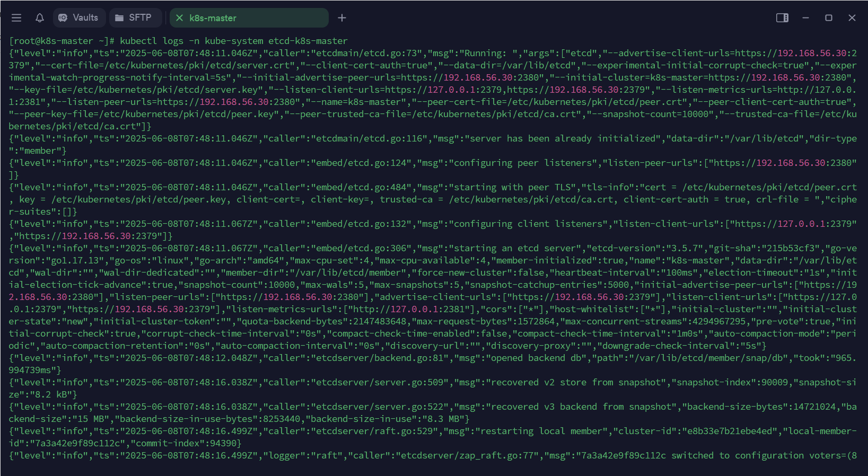Toggle the side panel layout icon
The height and width of the screenshot is (476, 868).
(x=782, y=18)
